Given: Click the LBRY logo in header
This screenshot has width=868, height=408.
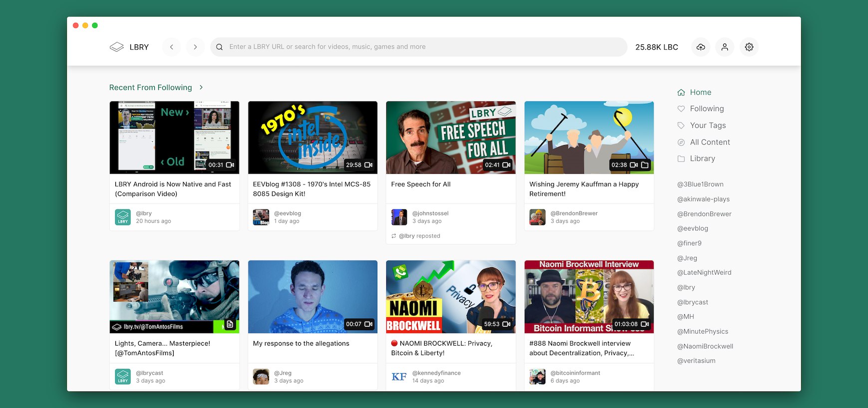Looking at the screenshot, I should point(129,47).
